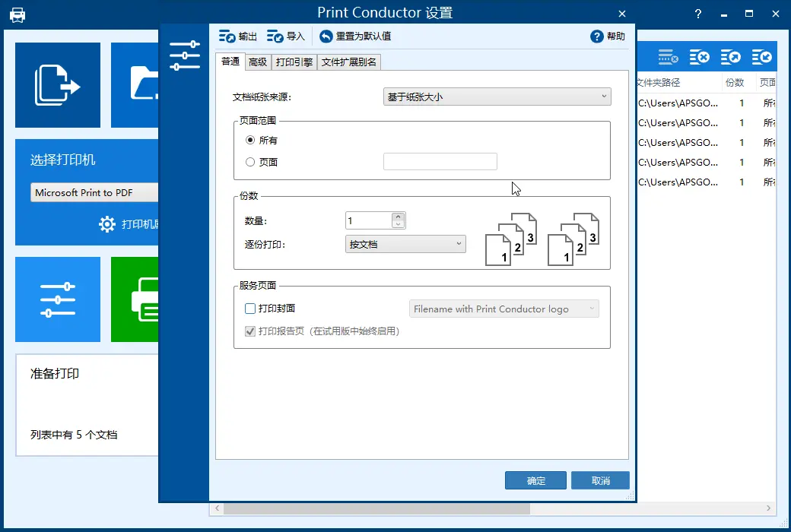Open the 文档纸张来源 dropdown

tap(497, 97)
